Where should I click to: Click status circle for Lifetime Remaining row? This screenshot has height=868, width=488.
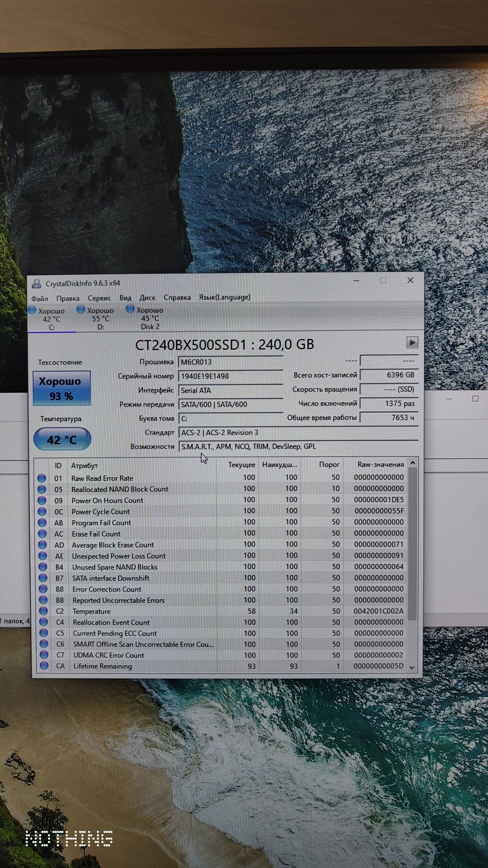coord(44,665)
